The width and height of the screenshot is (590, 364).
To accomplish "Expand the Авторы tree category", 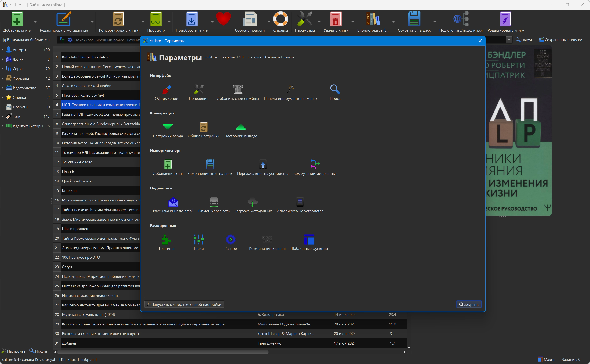I will [2, 50].
